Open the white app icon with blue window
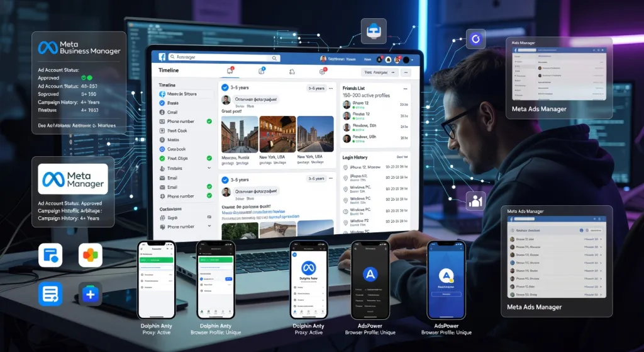644x352 pixels. (50, 255)
